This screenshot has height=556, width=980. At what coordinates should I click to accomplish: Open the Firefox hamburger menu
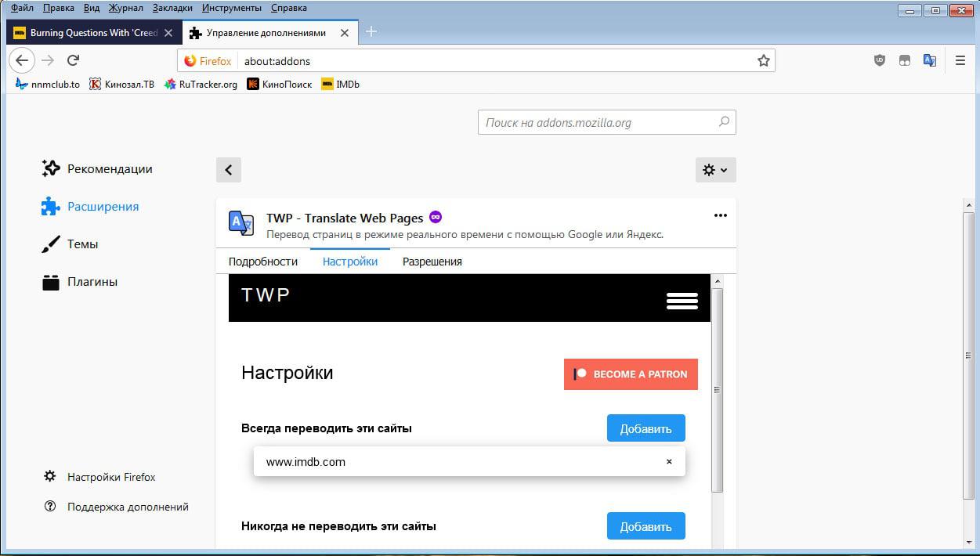point(960,60)
